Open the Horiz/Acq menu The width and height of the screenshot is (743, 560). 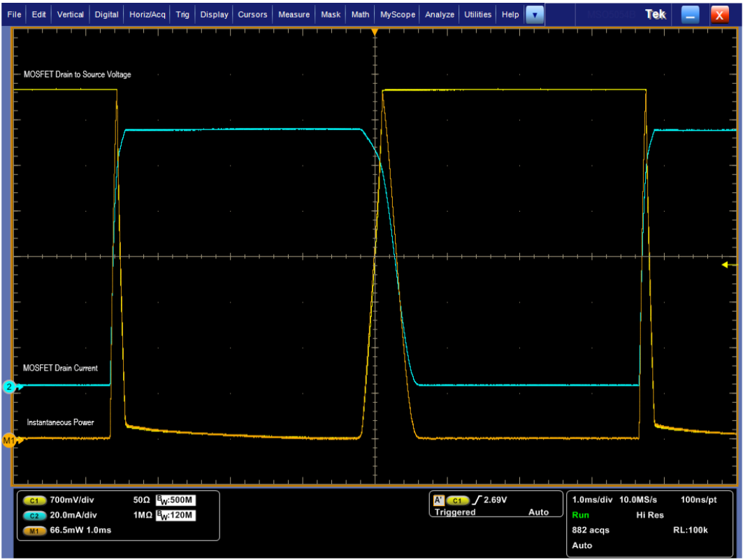tap(147, 14)
